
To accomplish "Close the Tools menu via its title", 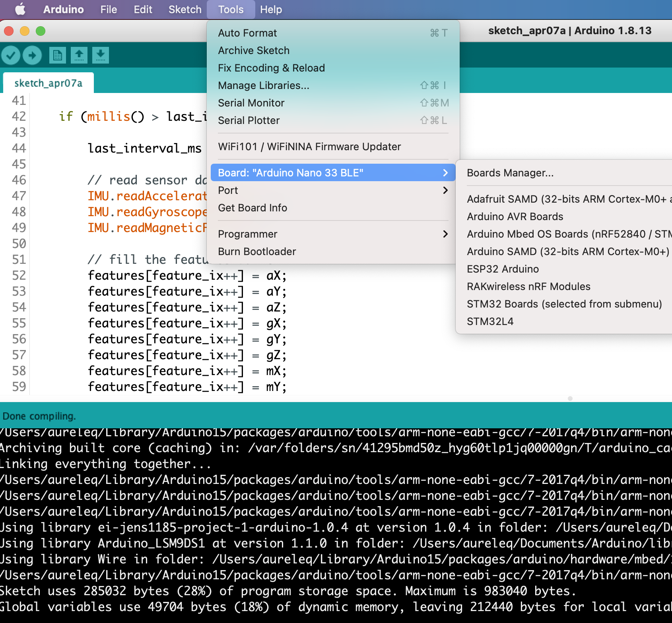I will pos(231,10).
